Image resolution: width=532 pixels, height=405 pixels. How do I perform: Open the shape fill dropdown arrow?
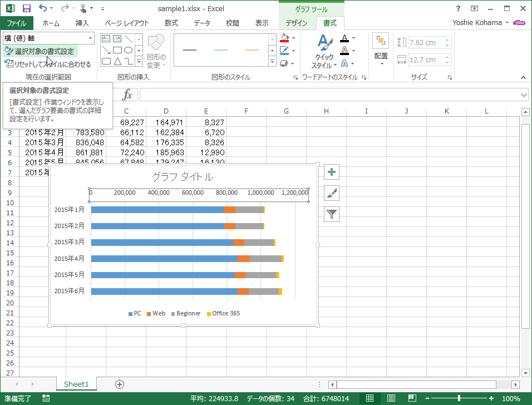coord(293,38)
